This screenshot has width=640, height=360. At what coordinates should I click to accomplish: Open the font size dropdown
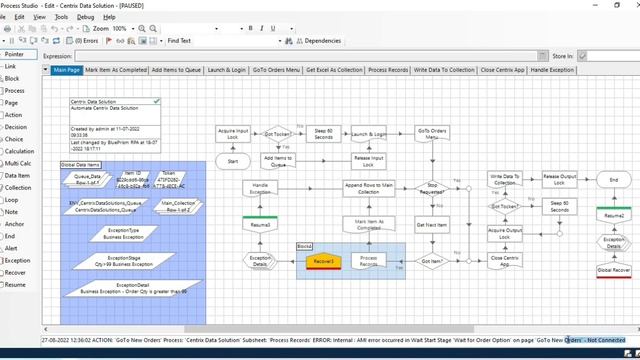tap(241, 29)
